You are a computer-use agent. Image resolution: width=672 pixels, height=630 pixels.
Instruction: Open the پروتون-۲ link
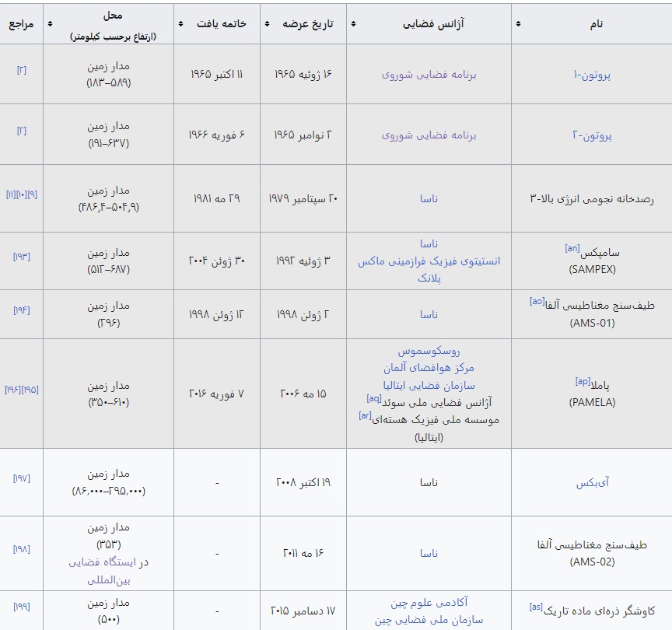[592, 135]
